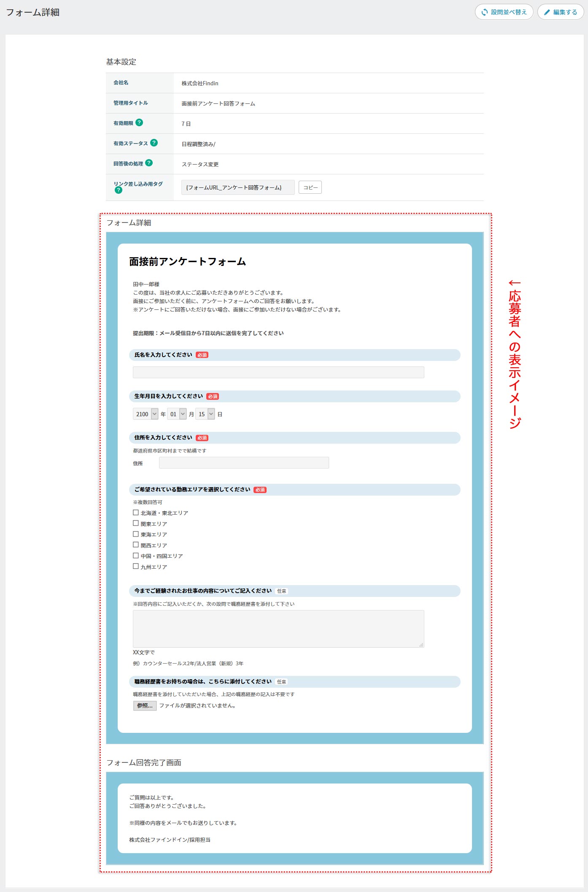The image size is (588, 892).
Task: Click the 設問並べ替え button
Action: click(504, 12)
